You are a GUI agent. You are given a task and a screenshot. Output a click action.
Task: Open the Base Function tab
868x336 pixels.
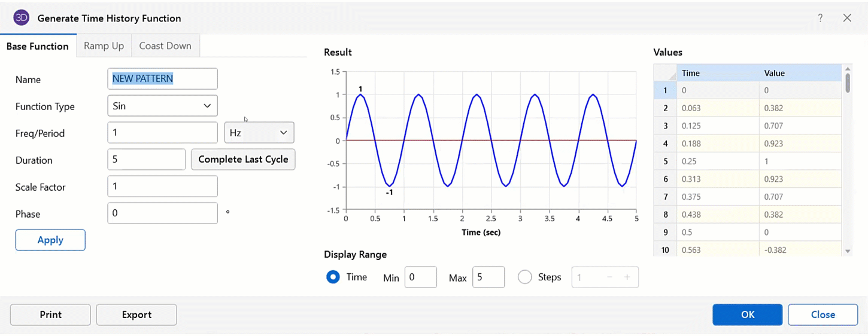click(x=38, y=46)
